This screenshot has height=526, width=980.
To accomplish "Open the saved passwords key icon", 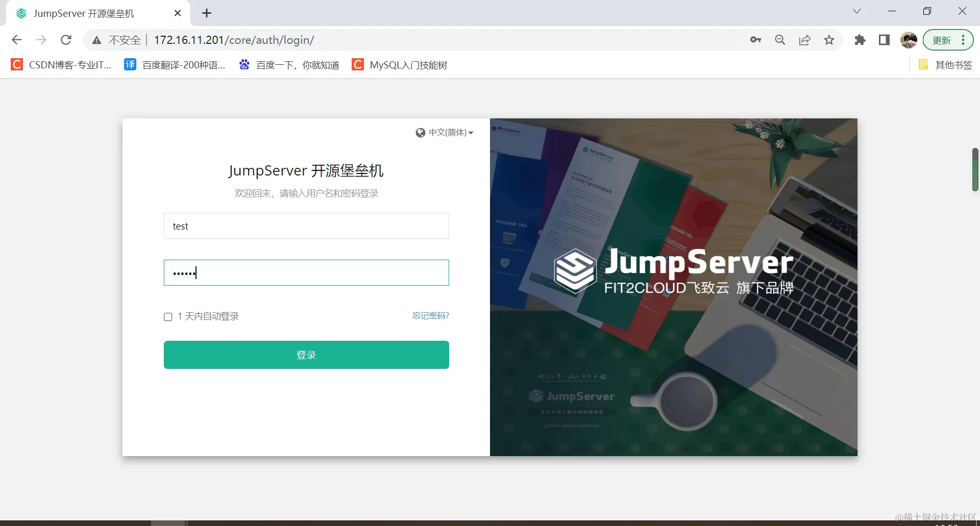I will [x=755, y=40].
